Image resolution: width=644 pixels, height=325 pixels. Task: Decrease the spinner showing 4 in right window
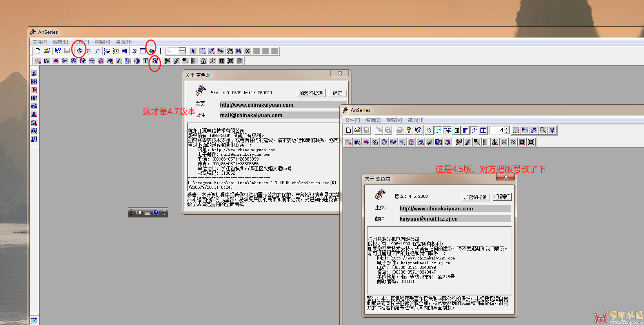(507, 132)
